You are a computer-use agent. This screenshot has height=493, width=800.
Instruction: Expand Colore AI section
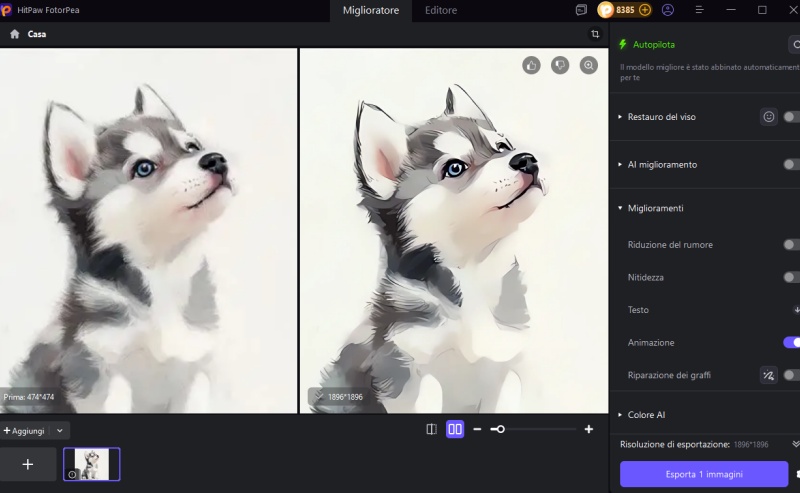(620, 415)
